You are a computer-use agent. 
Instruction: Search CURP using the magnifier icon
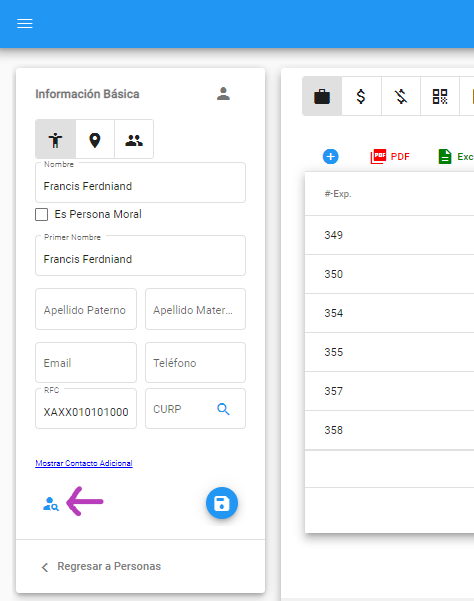pos(223,409)
